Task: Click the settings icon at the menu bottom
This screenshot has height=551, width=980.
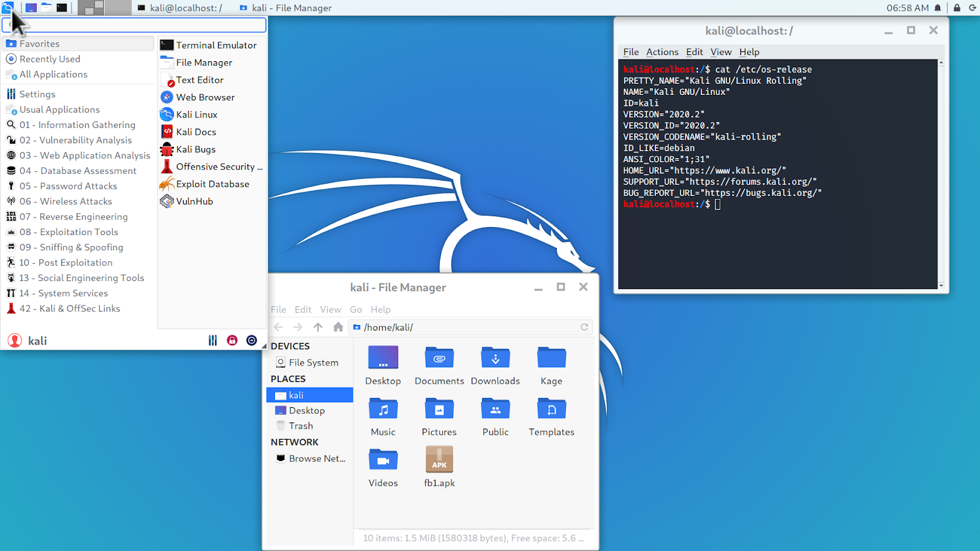Action: 213,340
